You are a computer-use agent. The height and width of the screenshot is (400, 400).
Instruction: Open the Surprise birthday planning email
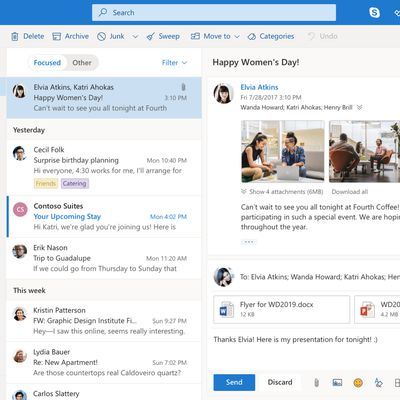coord(104,167)
